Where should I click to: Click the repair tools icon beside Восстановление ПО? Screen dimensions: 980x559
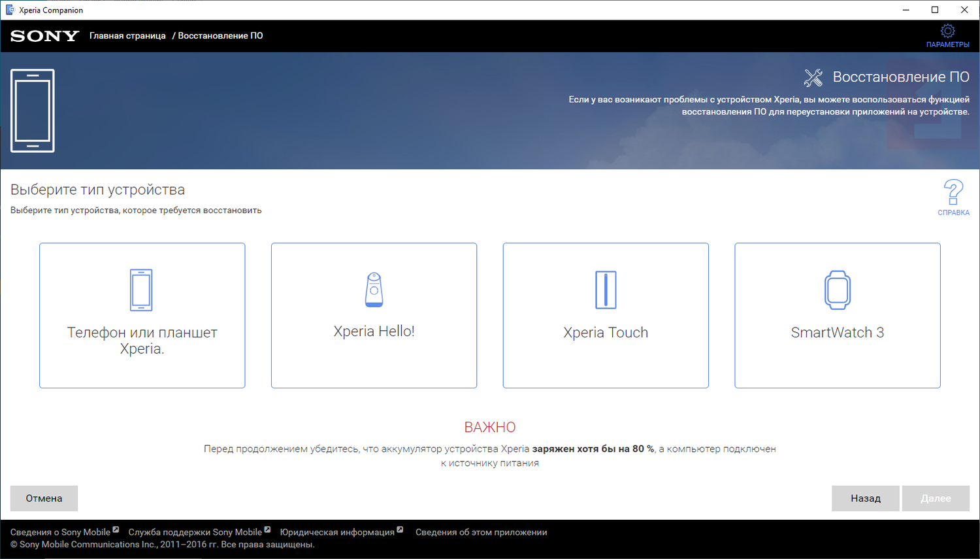pyautogui.click(x=813, y=78)
